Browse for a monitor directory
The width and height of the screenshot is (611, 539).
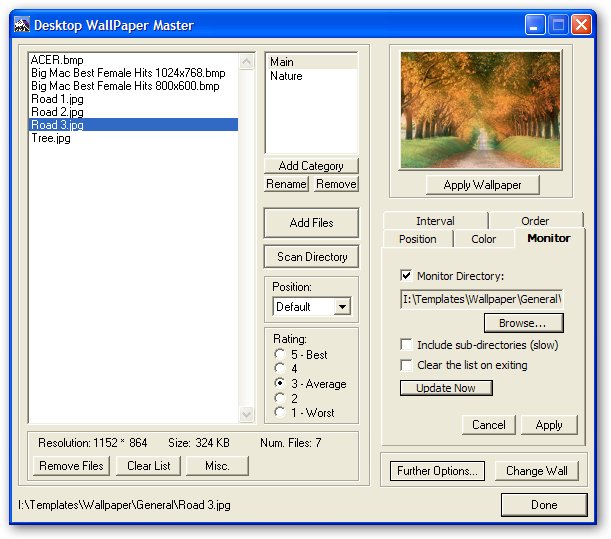pyautogui.click(x=523, y=323)
